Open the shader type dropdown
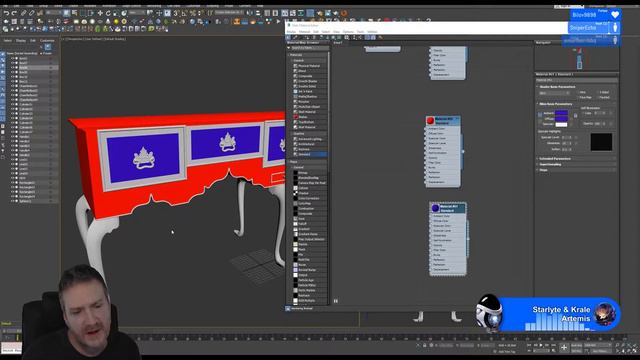Screen dimensions: 640x360 (554, 93)
